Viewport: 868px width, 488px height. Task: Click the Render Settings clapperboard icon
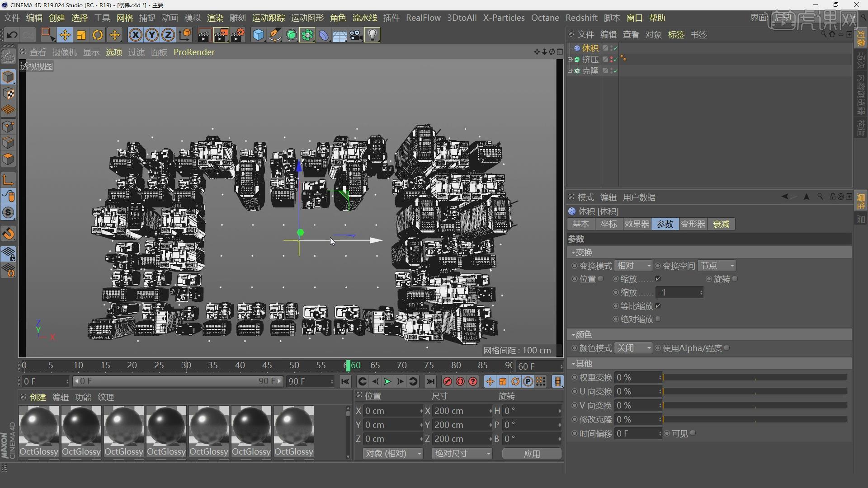238,35
